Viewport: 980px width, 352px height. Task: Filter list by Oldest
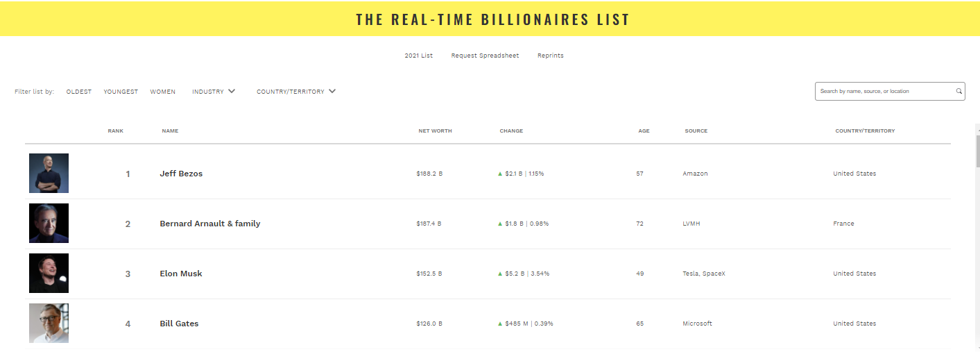79,92
